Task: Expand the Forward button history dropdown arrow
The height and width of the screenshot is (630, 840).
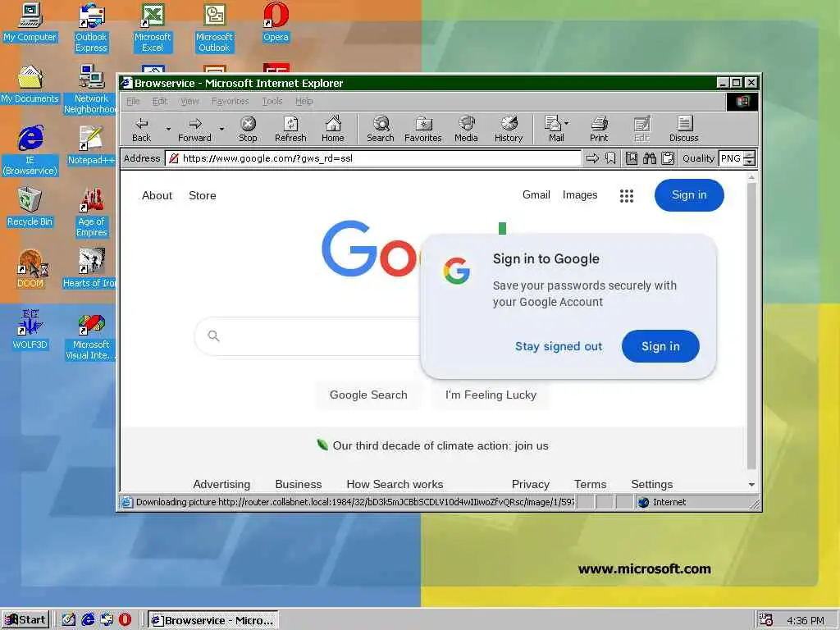Action: (221, 129)
